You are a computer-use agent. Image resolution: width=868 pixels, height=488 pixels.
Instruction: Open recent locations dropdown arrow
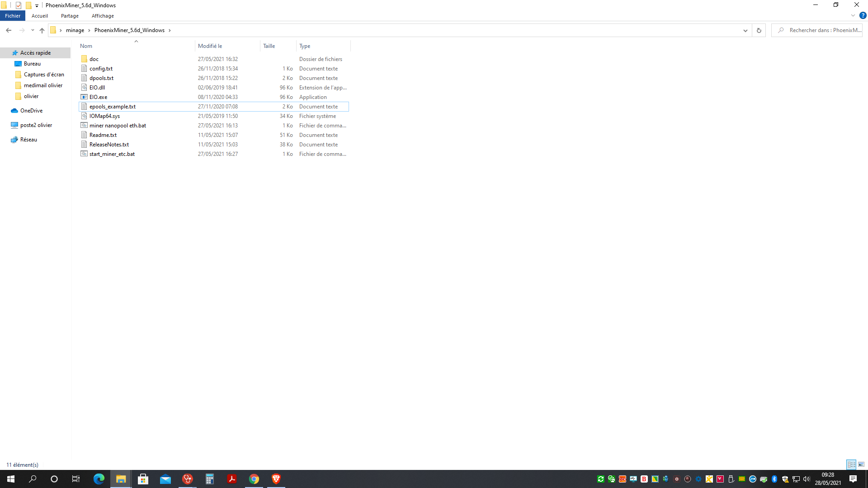[x=33, y=30]
